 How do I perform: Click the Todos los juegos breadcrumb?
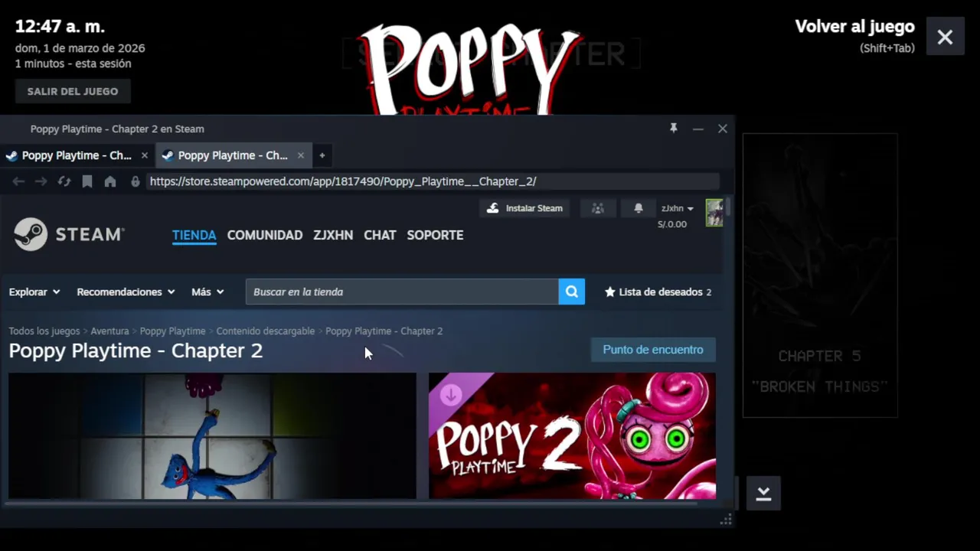pos(44,331)
